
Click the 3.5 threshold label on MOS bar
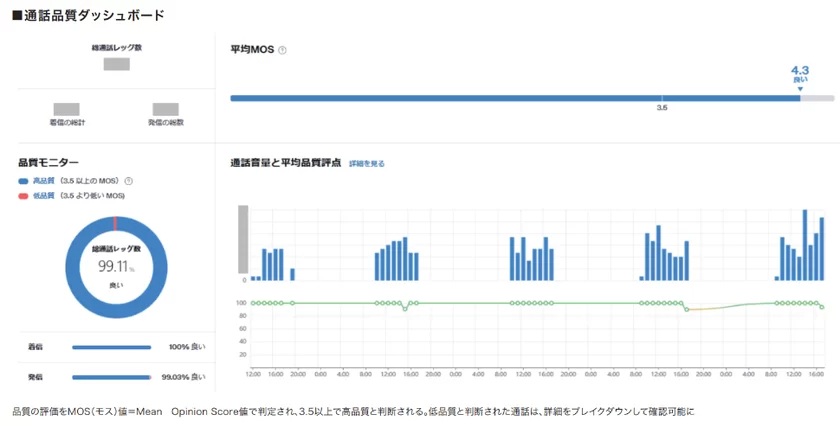(x=662, y=108)
